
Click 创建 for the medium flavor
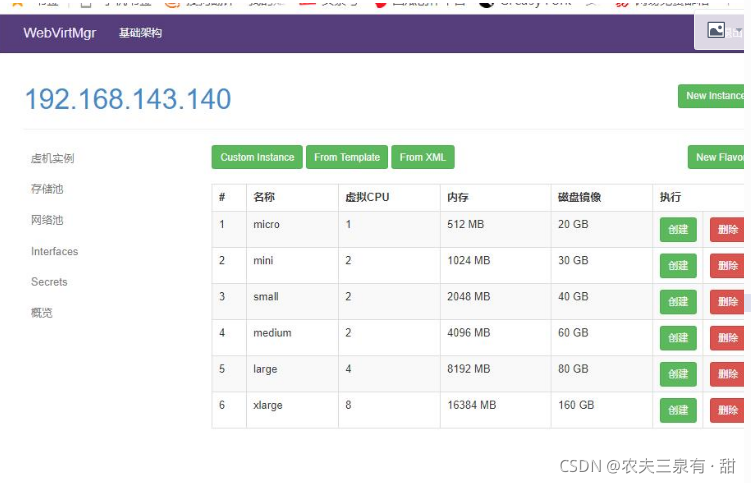pyautogui.click(x=678, y=338)
